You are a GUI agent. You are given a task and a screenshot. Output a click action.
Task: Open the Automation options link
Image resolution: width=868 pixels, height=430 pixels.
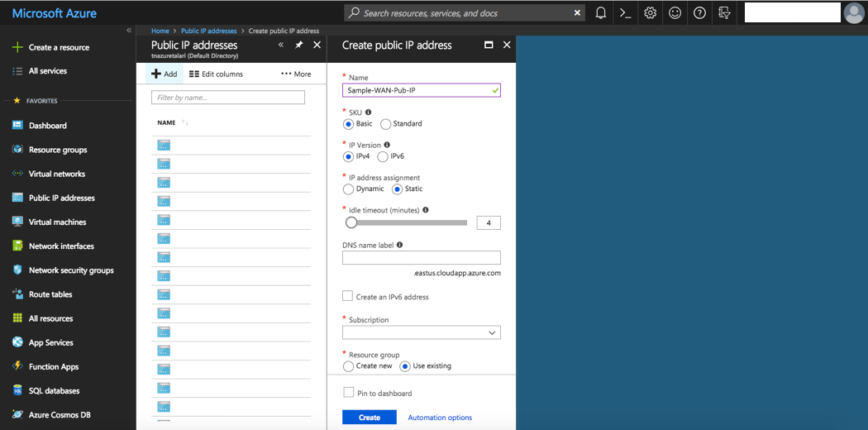click(440, 418)
